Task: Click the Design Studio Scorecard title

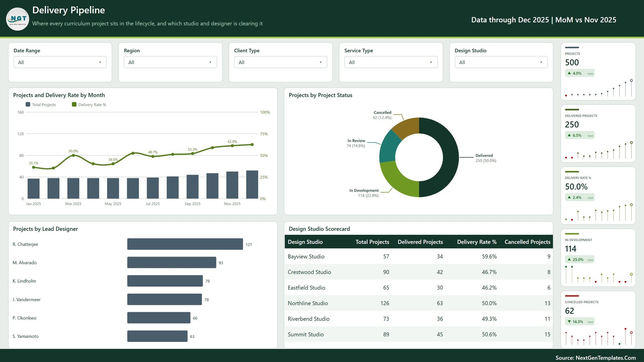Action: pyautogui.click(x=319, y=229)
